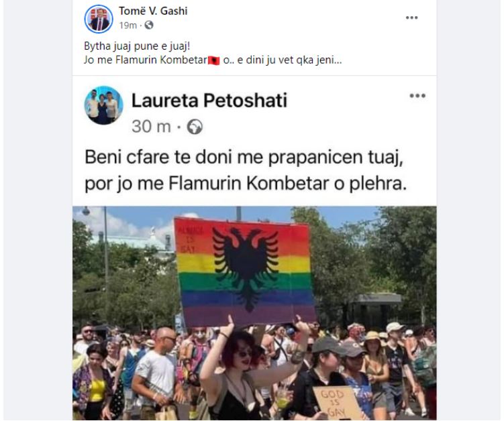
Task: Click the bald man in white t-shirt
Action: tap(155, 373)
